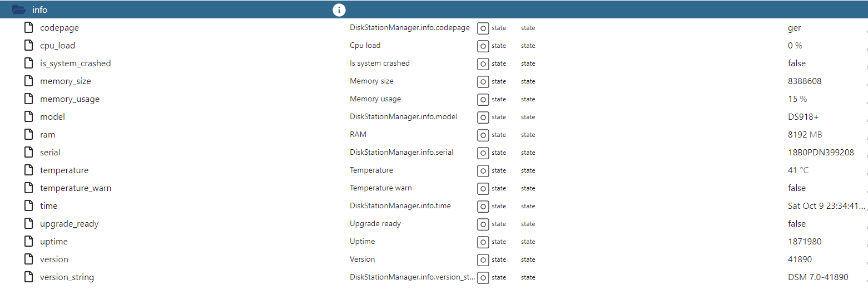Viewport: 868px width, 289px height.
Task: Click the serial number value 18B0PDN399208
Action: tap(821, 153)
